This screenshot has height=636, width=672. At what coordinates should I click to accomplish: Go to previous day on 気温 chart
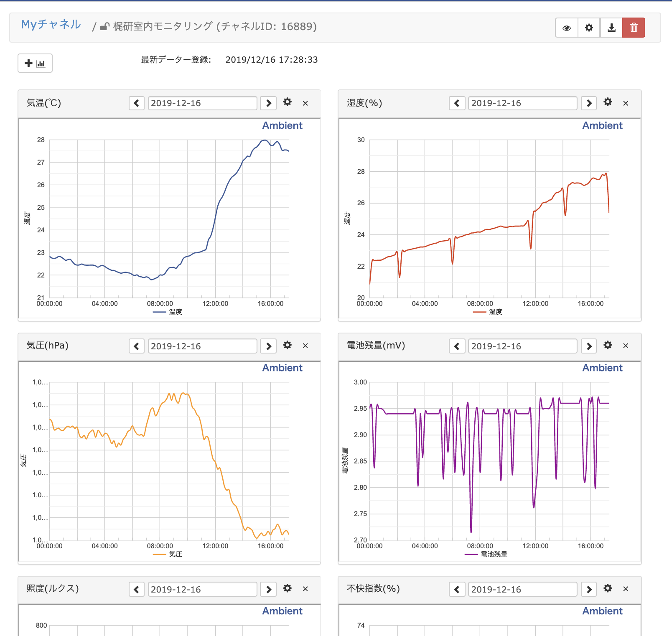(x=137, y=103)
